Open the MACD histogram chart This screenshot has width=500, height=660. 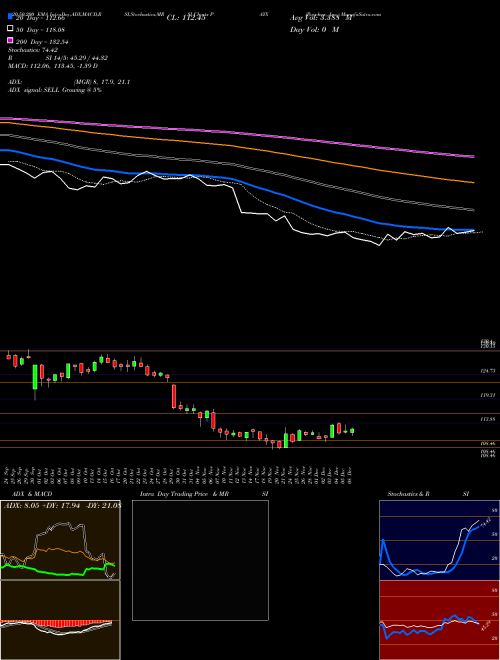60,620
